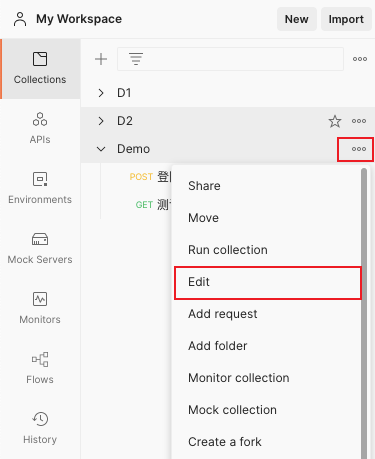Screen dimensions: 375x459
Task: Open the Monitors sidebar section
Action: (x=40, y=308)
